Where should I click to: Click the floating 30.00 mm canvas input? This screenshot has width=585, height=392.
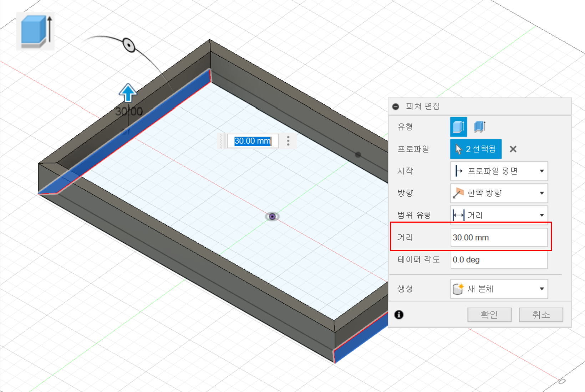click(253, 141)
